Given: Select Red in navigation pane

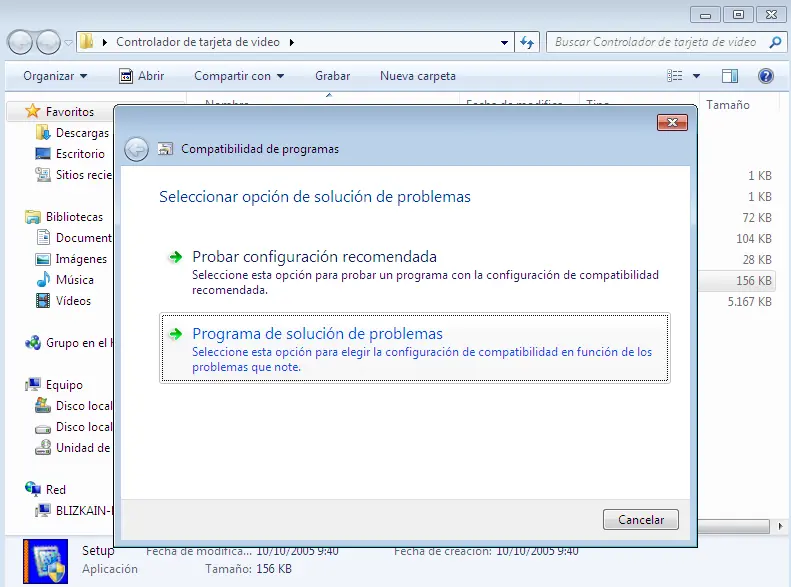Looking at the screenshot, I should (x=45, y=490).
